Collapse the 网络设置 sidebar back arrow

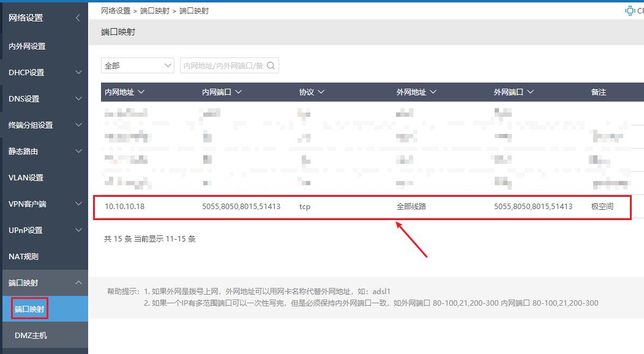78,18
